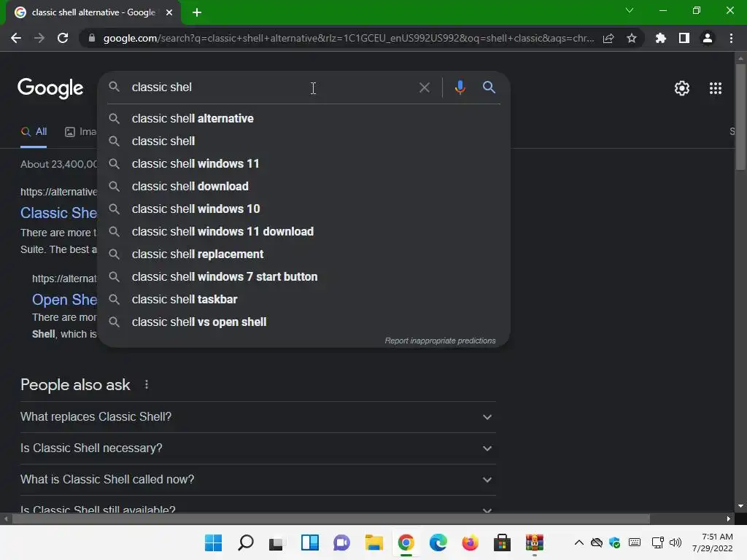Click into search field with 'classic shel'
This screenshot has width=747, height=560.
[271, 87]
